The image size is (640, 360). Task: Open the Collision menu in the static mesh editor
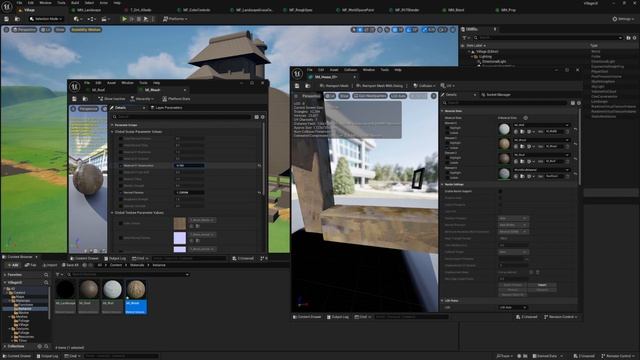point(350,70)
